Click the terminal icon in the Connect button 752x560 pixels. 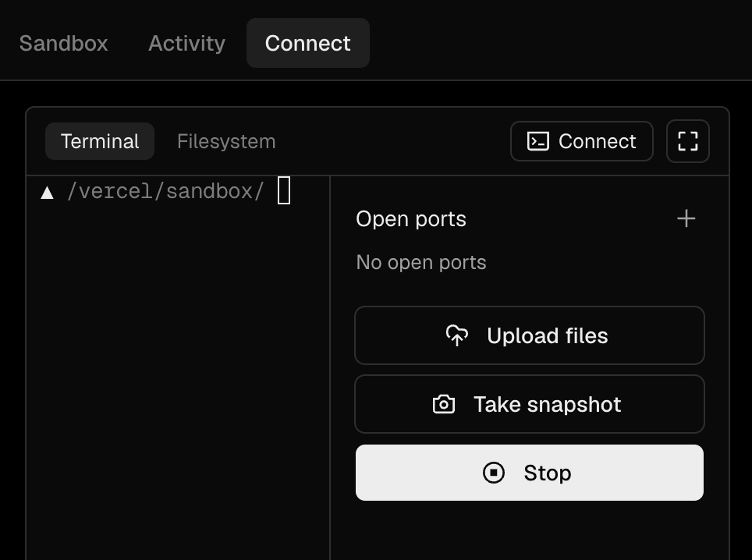[x=537, y=141]
